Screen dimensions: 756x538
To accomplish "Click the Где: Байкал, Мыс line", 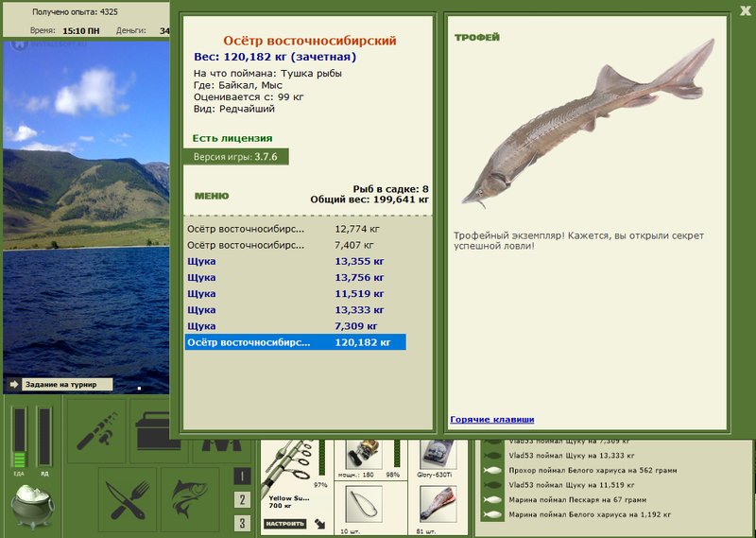I will click(x=238, y=85).
